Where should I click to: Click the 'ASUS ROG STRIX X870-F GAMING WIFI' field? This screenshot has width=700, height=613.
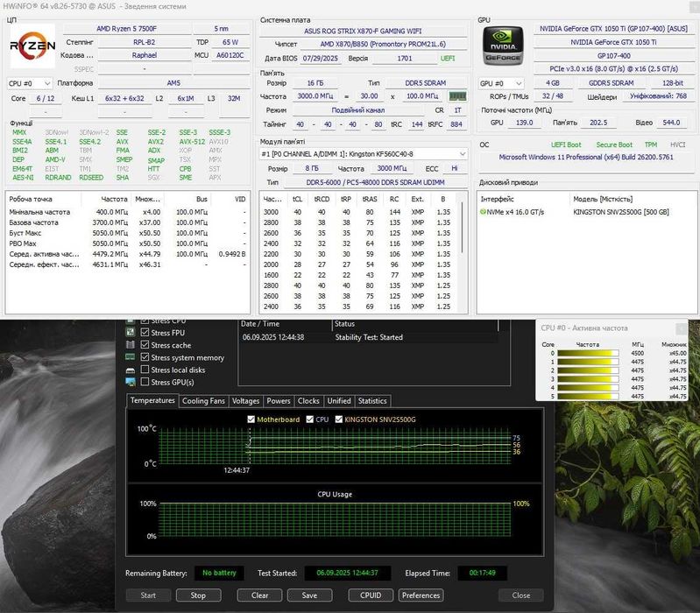pyautogui.click(x=363, y=32)
